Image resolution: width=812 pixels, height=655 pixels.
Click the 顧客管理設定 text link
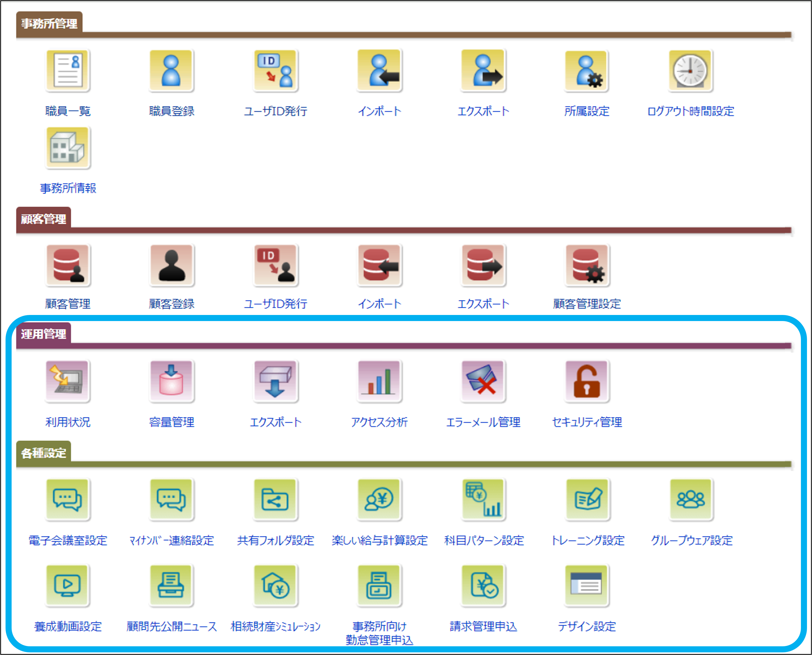pos(587,304)
